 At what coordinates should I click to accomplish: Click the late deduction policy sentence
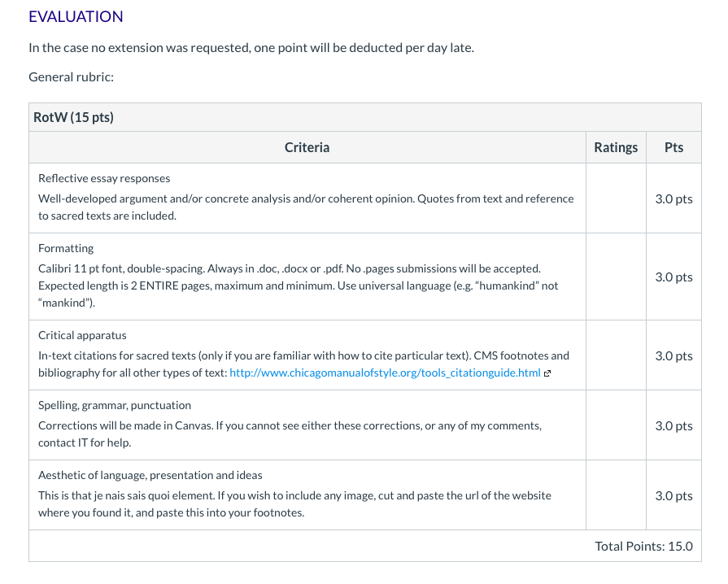click(x=251, y=48)
